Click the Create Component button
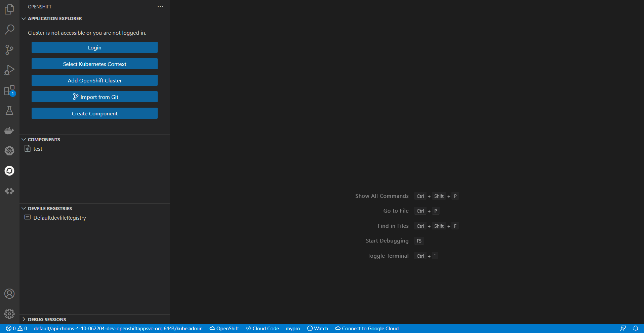 (94, 113)
